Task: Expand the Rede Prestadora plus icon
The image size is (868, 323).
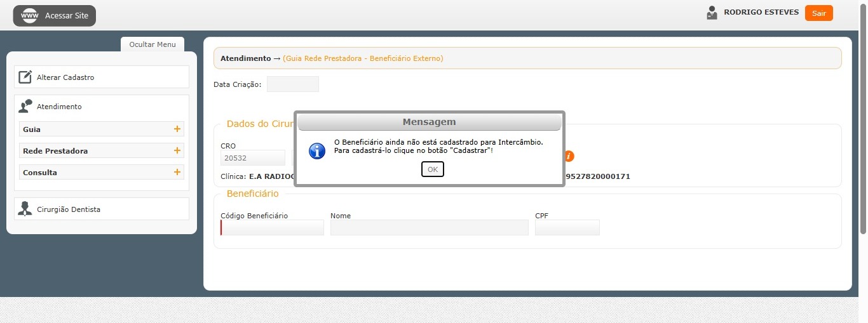Action: pos(177,150)
